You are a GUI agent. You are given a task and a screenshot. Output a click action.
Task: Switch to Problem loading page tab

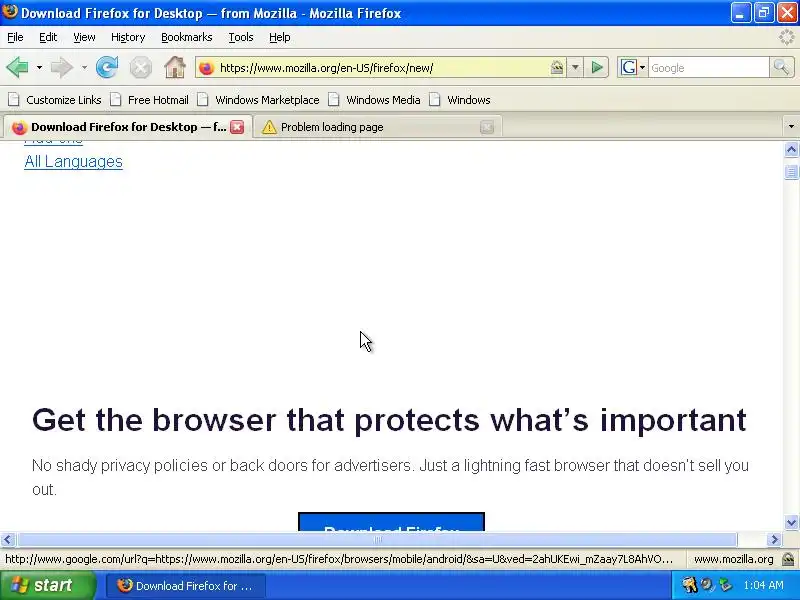click(378, 127)
